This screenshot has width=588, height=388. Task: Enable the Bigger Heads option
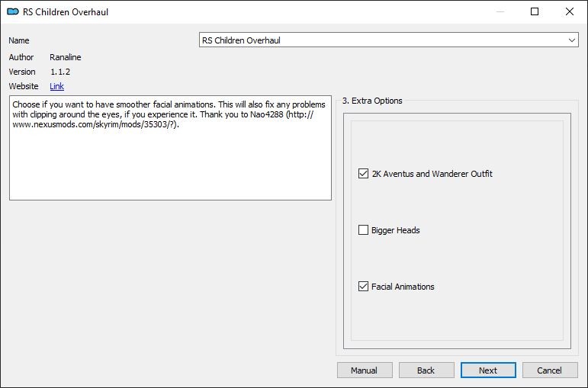click(x=363, y=229)
